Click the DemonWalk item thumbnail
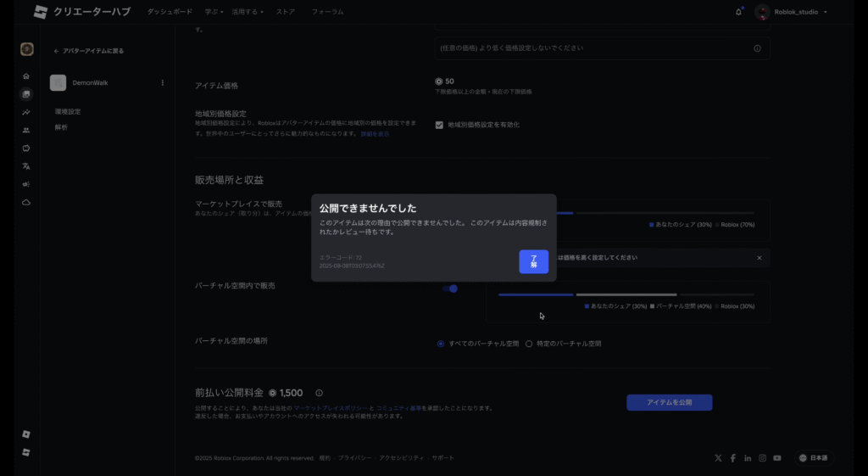This screenshot has width=868, height=476. pyautogui.click(x=58, y=82)
